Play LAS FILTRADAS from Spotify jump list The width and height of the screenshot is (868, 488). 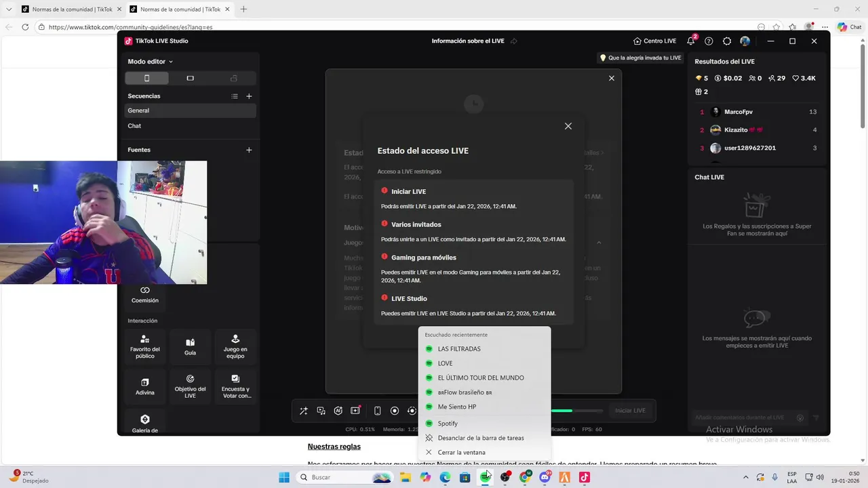pyautogui.click(x=484, y=349)
